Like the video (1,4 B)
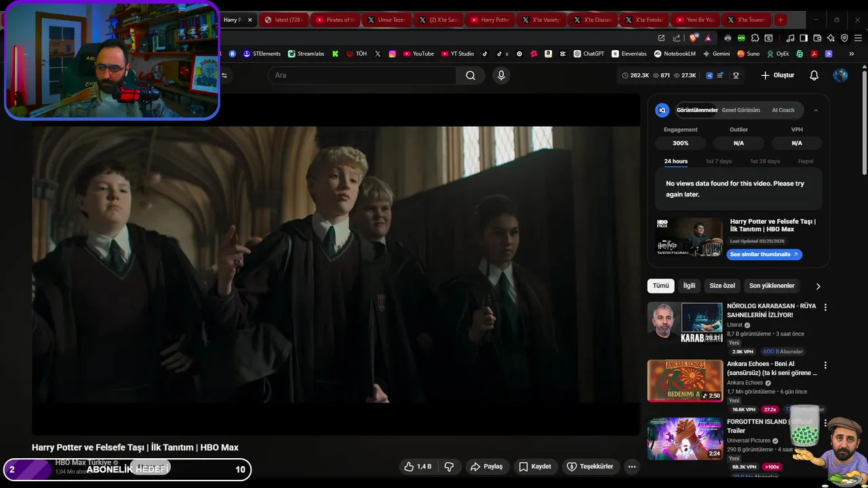 [x=418, y=466]
